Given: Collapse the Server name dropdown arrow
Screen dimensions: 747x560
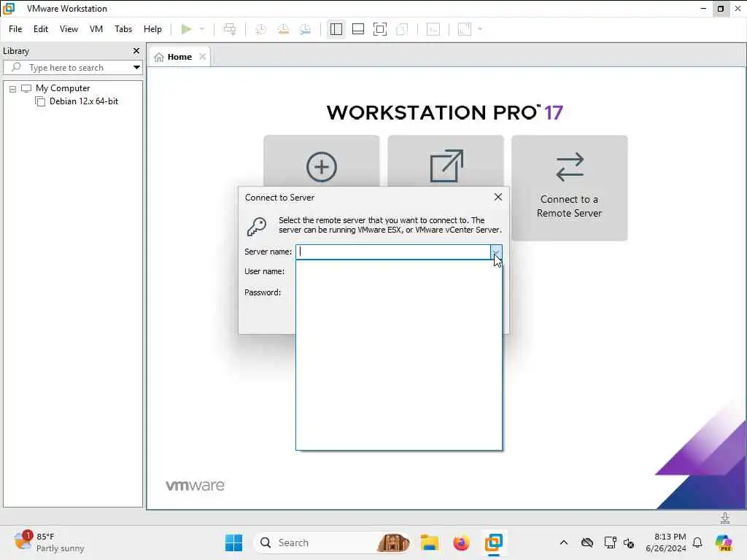Looking at the screenshot, I should coord(496,252).
